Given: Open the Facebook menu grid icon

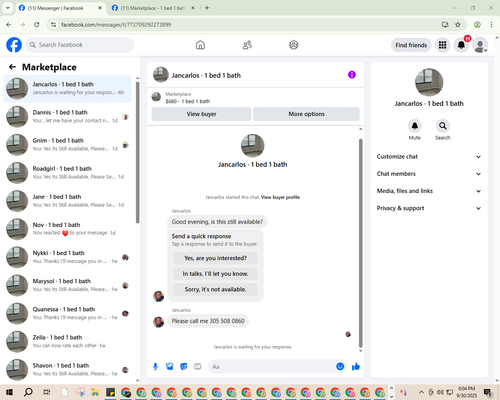Looking at the screenshot, I should (x=442, y=45).
